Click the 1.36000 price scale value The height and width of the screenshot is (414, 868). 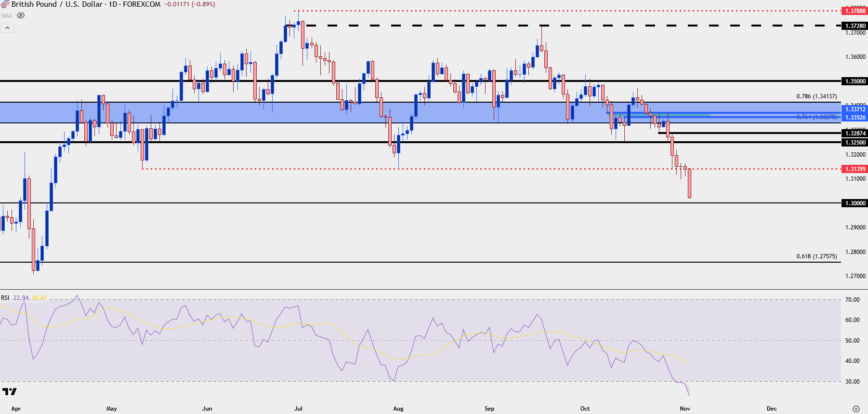855,56
